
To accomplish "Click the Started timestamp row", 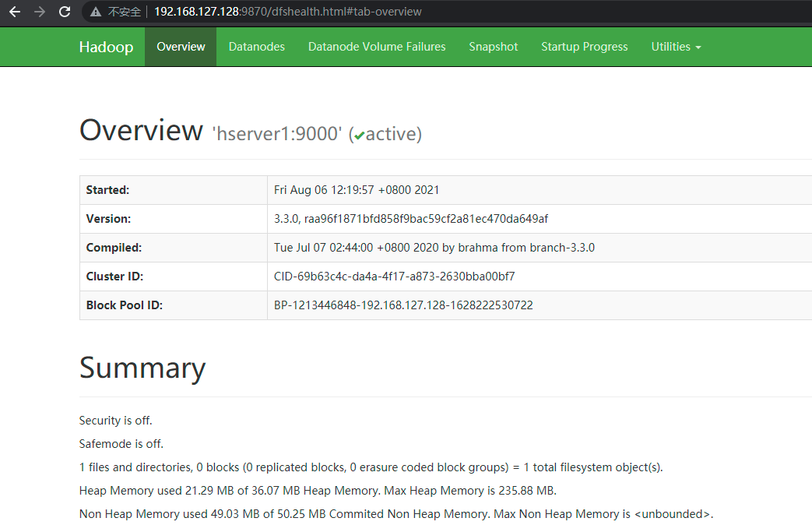I will [355, 189].
